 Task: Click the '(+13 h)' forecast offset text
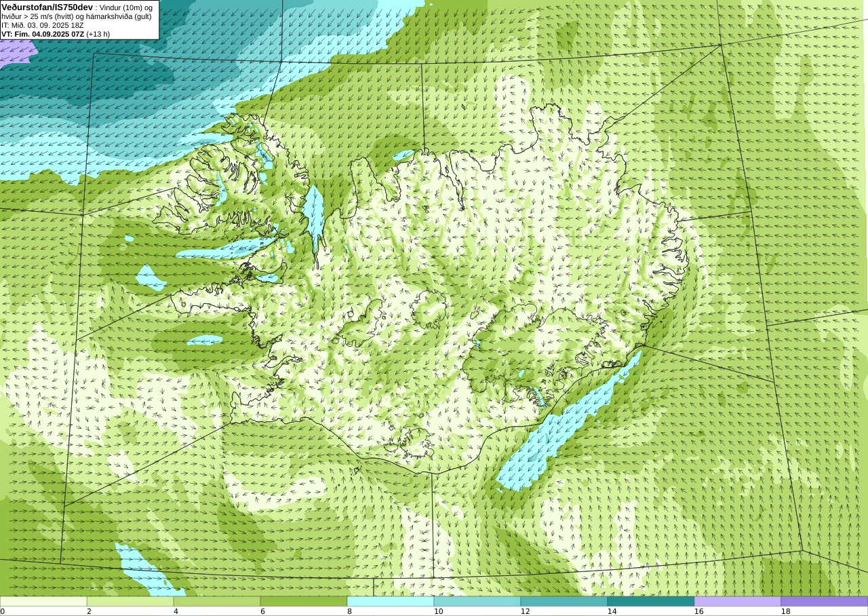pyautogui.click(x=98, y=34)
